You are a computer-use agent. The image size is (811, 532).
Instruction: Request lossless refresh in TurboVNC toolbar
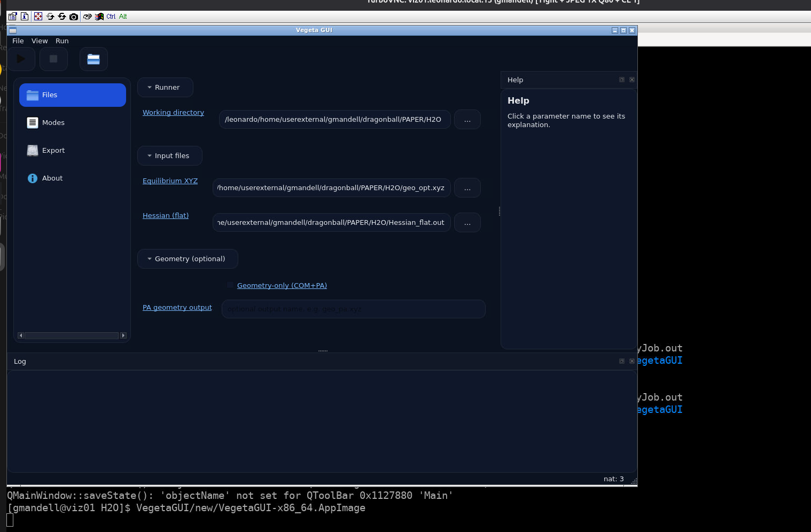point(62,17)
